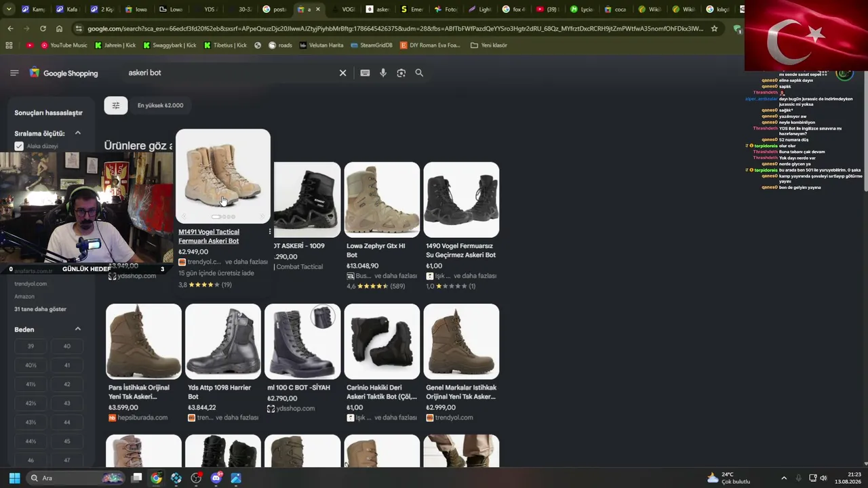Reload the current page
The width and height of the screenshot is (868, 488).
point(43,28)
